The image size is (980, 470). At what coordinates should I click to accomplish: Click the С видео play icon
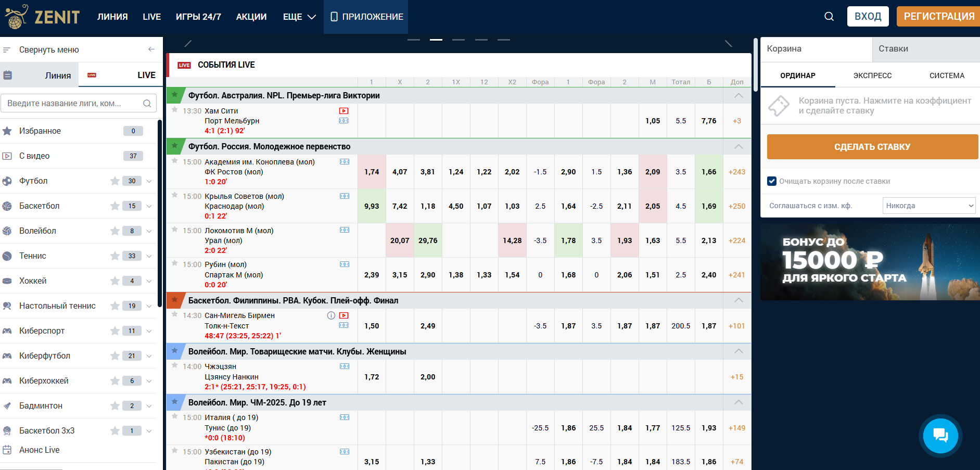pyautogui.click(x=7, y=156)
